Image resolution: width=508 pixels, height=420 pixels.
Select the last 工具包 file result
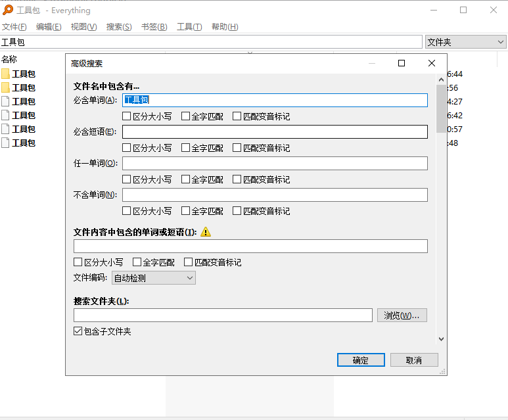tap(19, 143)
